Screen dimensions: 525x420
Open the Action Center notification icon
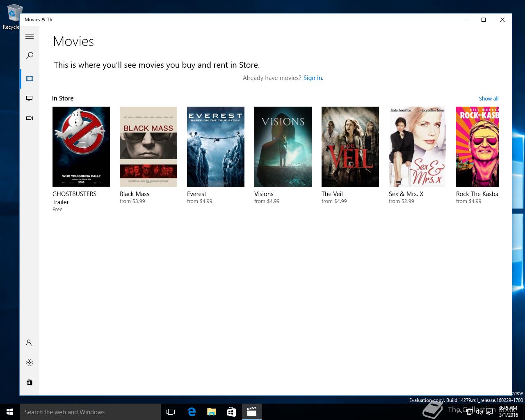pos(489,412)
